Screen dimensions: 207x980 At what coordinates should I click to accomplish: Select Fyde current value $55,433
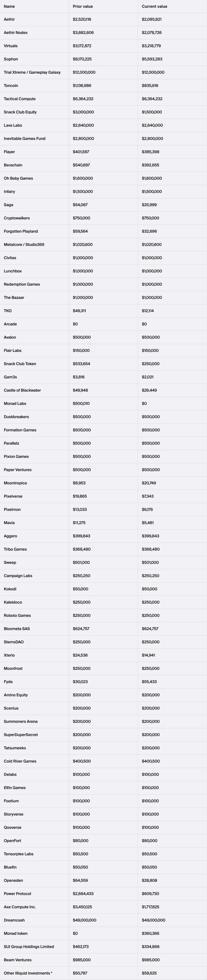coord(149,682)
